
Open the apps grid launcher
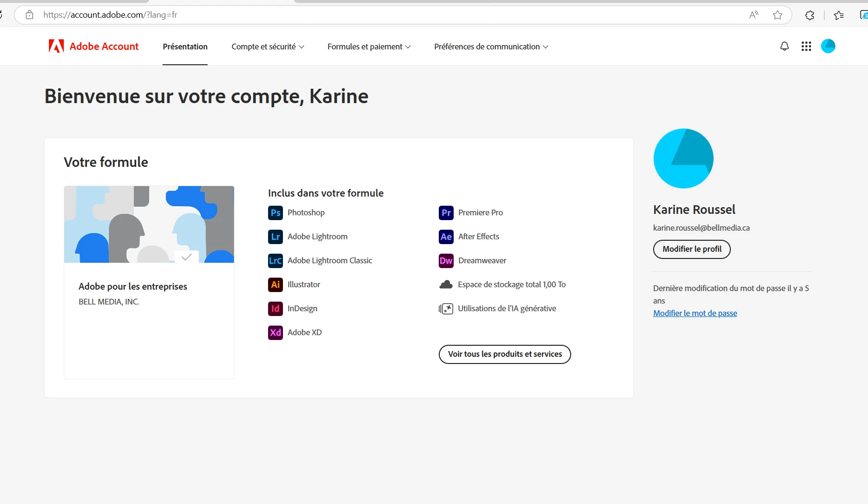coord(806,47)
